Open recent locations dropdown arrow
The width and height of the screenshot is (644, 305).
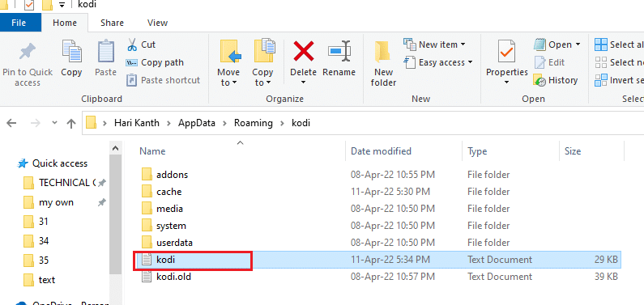click(x=54, y=123)
